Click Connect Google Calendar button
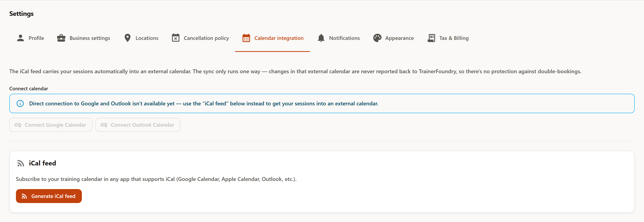 pyautogui.click(x=51, y=125)
